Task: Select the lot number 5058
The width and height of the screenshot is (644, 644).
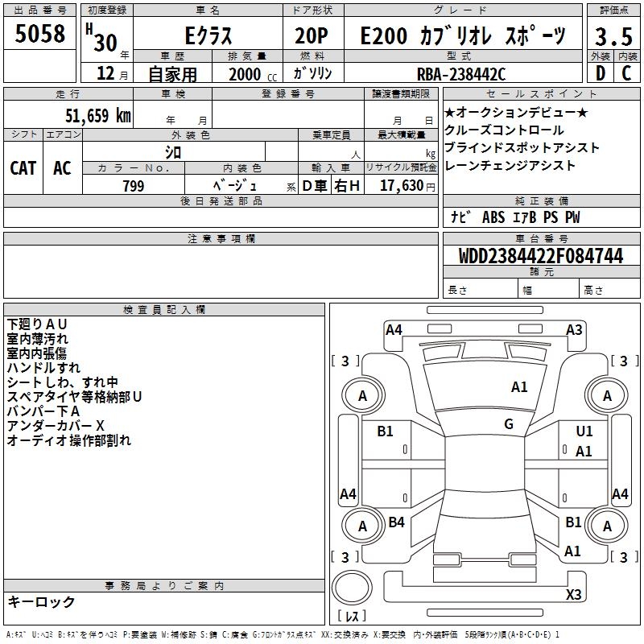Action: 41,35
